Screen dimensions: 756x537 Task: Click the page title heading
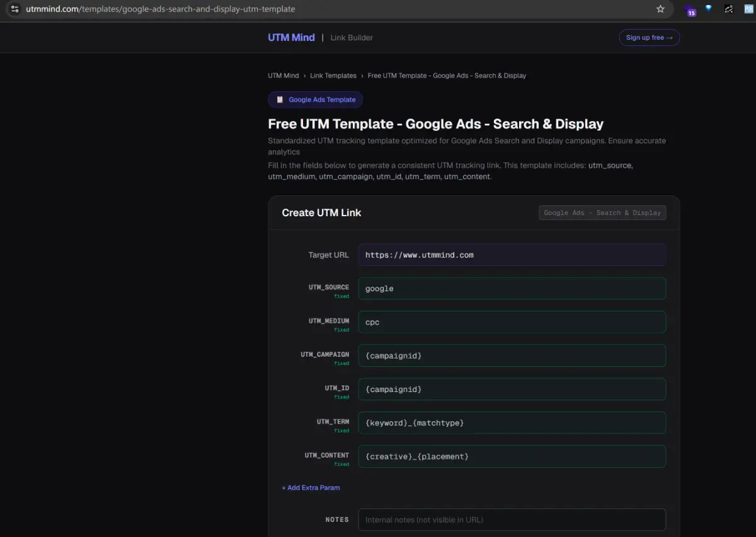(436, 124)
